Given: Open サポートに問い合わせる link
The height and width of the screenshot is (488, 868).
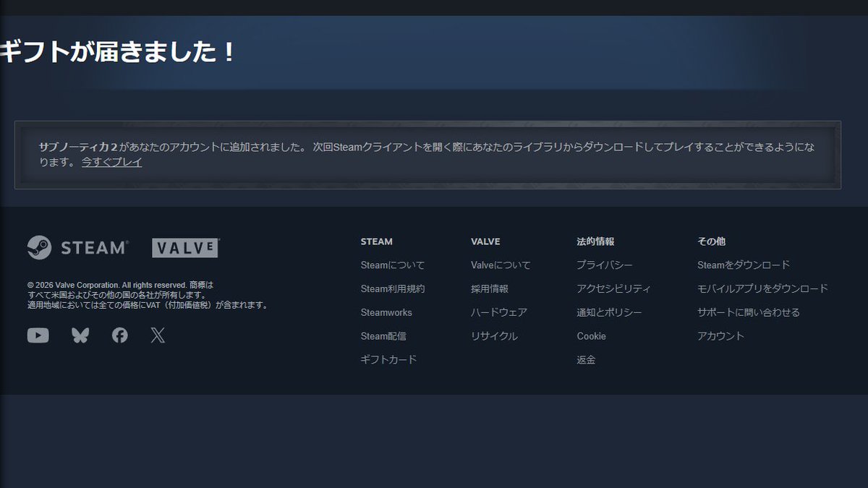Looking at the screenshot, I should click(749, 312).
